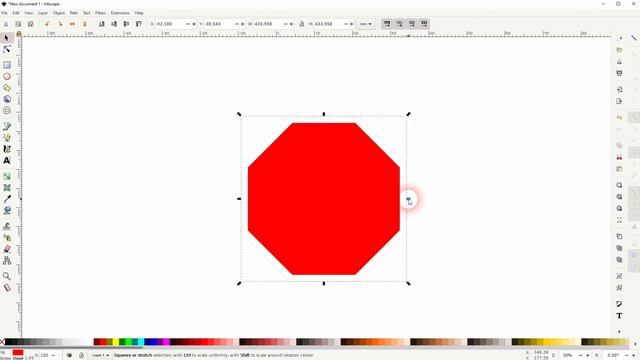This screenshot has height=360, width=640.
Task: Click Rotate 90 degrees clockwise icon
Action: 60,24
